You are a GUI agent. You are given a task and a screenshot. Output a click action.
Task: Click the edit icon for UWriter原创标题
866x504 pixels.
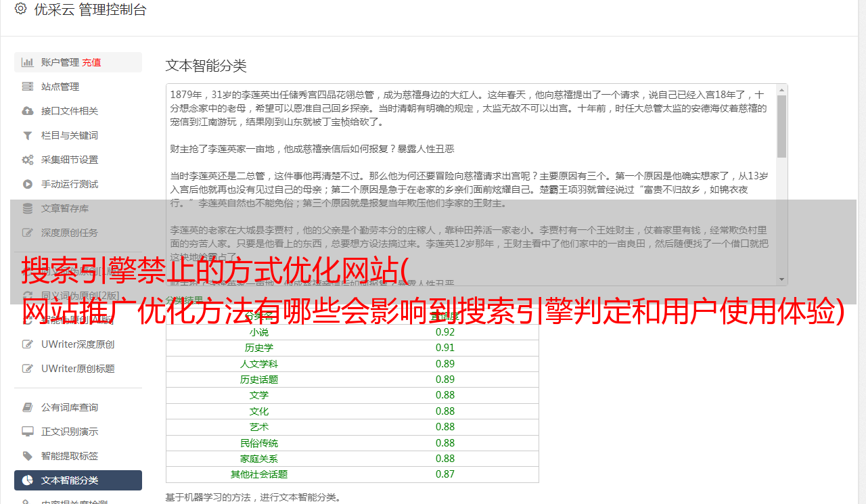pos(28,369)
